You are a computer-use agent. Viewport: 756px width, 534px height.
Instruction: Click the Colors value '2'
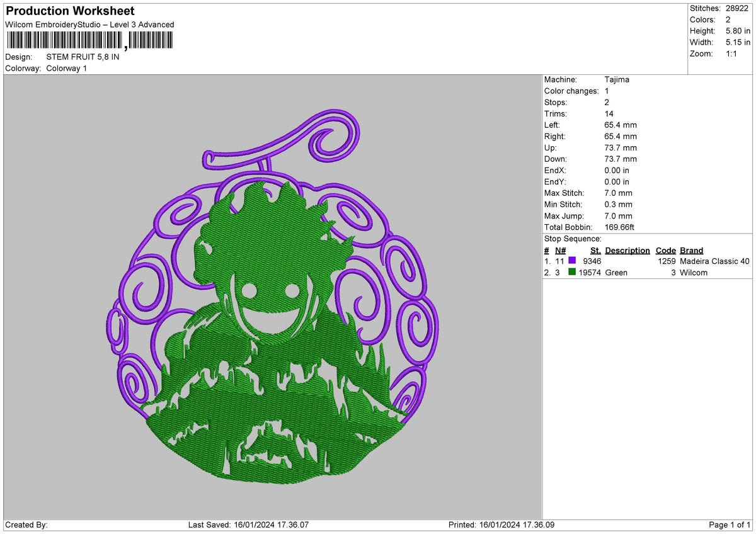[728, 20]
